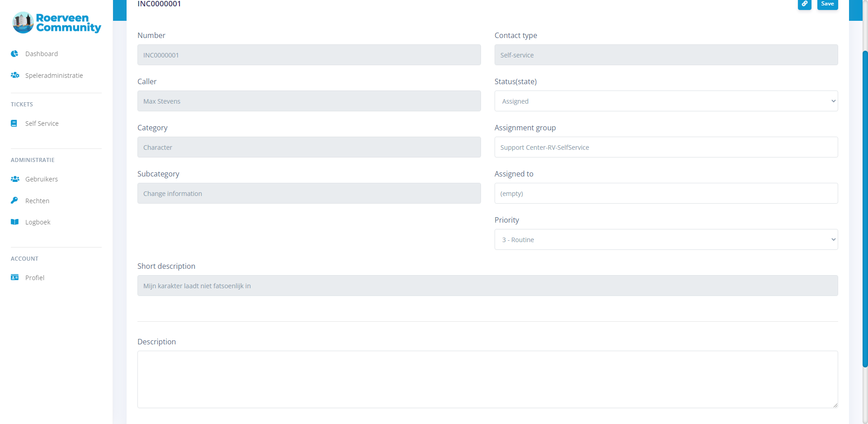The height and width of the screenshot is (424, 868).
Task: Focus the Assignment group field
Action: (665, 147)
